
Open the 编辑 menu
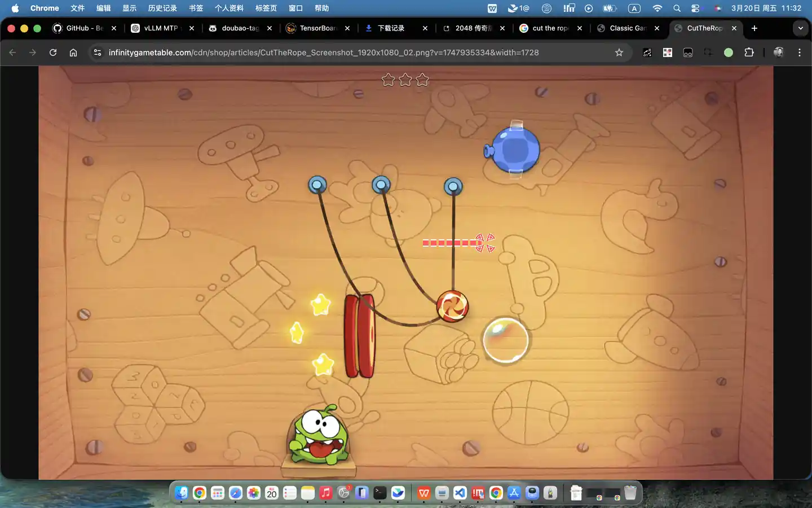(103, 8)
